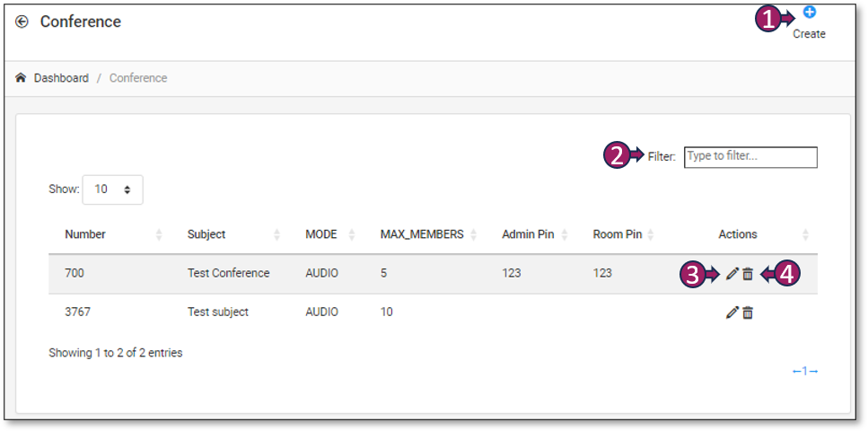Screen dimensions: 868x431
Task: Click the back arrow beside Conference title
Action: 22,22
